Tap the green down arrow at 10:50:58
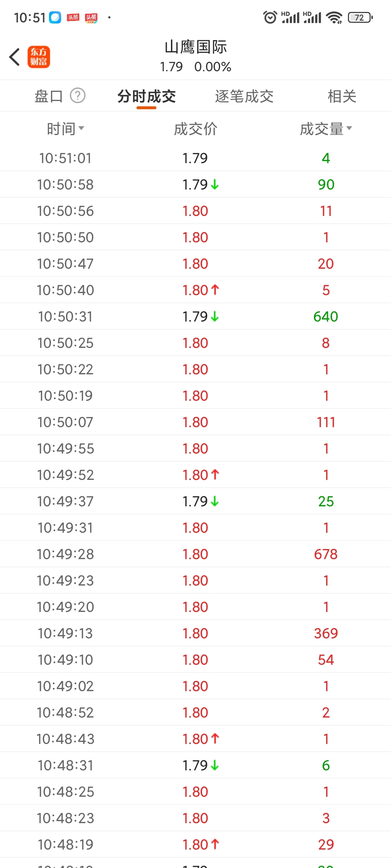 [x=215, y=185]
